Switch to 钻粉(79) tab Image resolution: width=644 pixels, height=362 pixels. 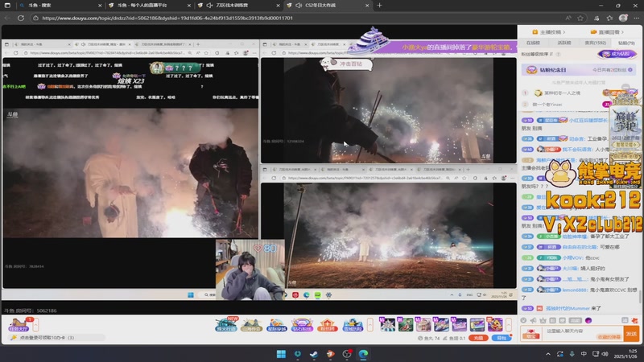click(x=626, y=43)
